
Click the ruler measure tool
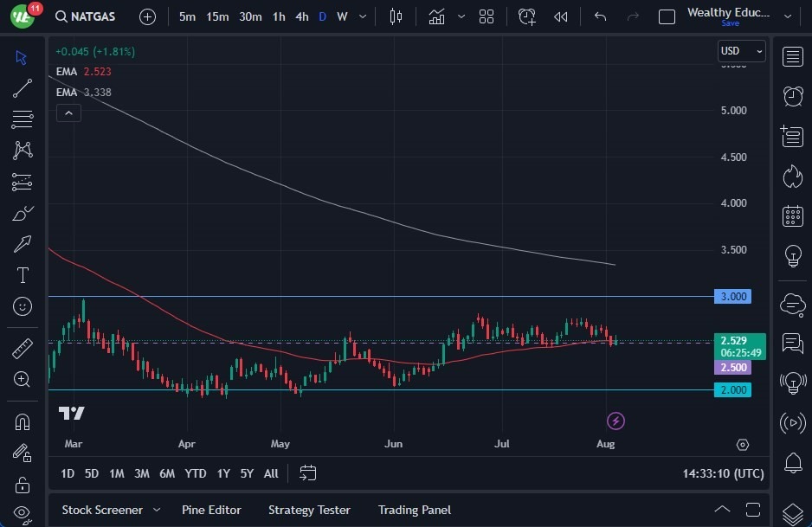coord(23,349)
